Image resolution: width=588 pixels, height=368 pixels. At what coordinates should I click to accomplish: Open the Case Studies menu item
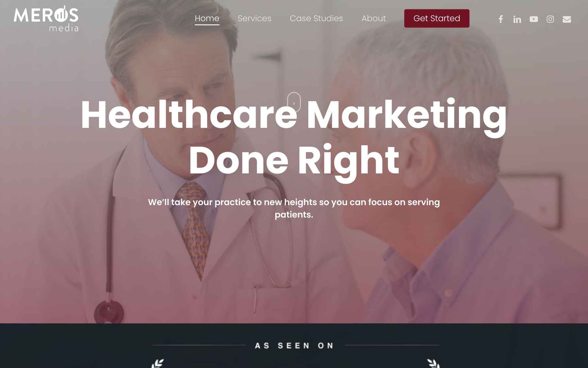point(316,18)
